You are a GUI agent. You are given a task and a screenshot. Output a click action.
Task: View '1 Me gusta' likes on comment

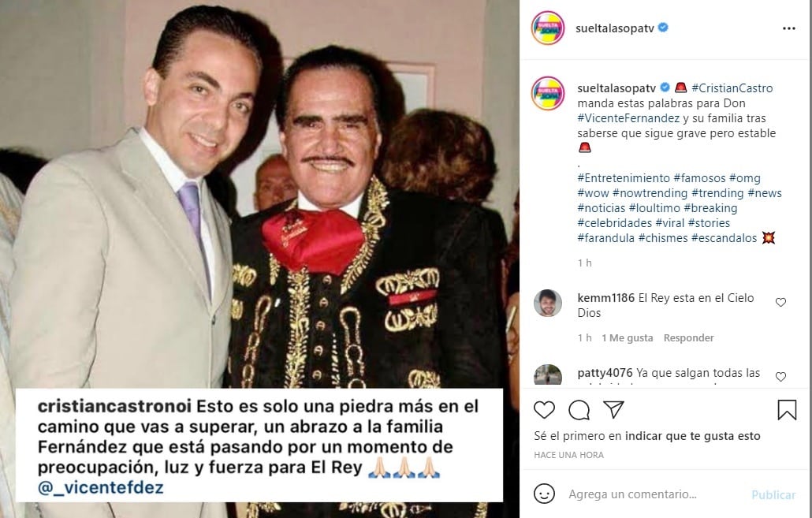coord(627,337)
